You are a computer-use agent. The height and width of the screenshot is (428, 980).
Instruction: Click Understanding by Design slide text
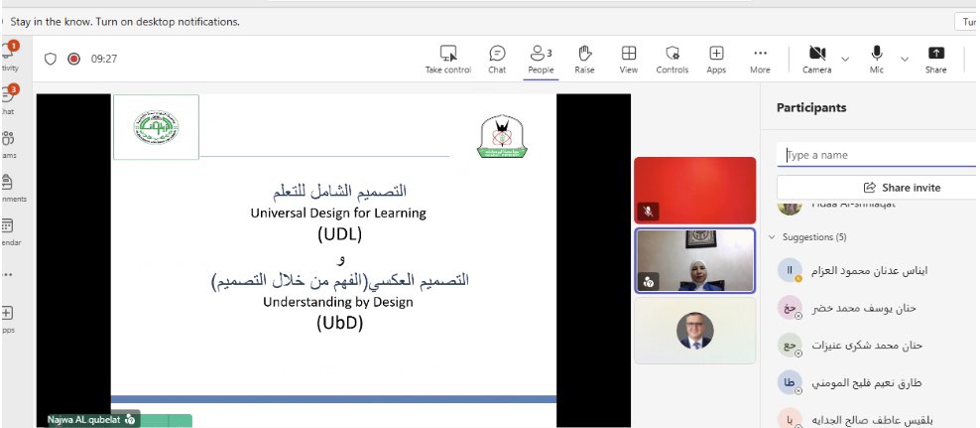pyautogui.click(x=338, y=302)
